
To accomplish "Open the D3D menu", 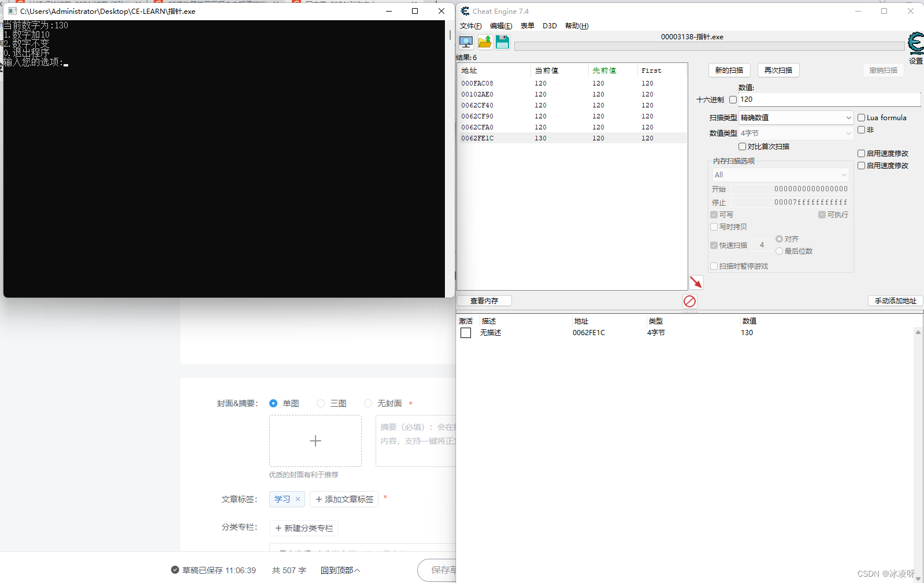I will click(x=550, y=26).
